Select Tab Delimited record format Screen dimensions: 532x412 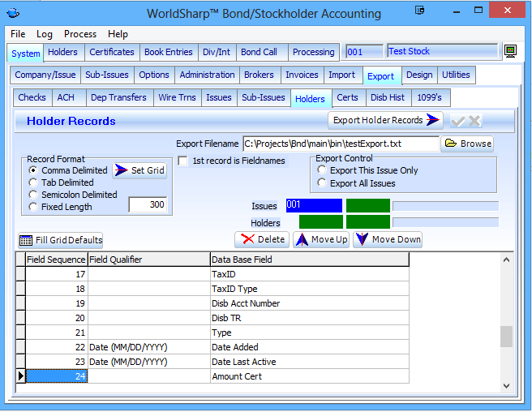point(32,182)
